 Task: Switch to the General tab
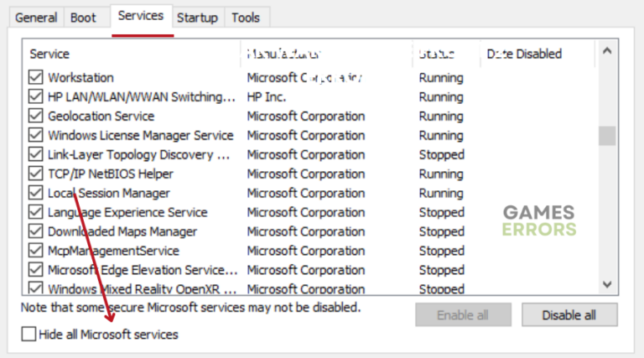(x=36, y=18)
